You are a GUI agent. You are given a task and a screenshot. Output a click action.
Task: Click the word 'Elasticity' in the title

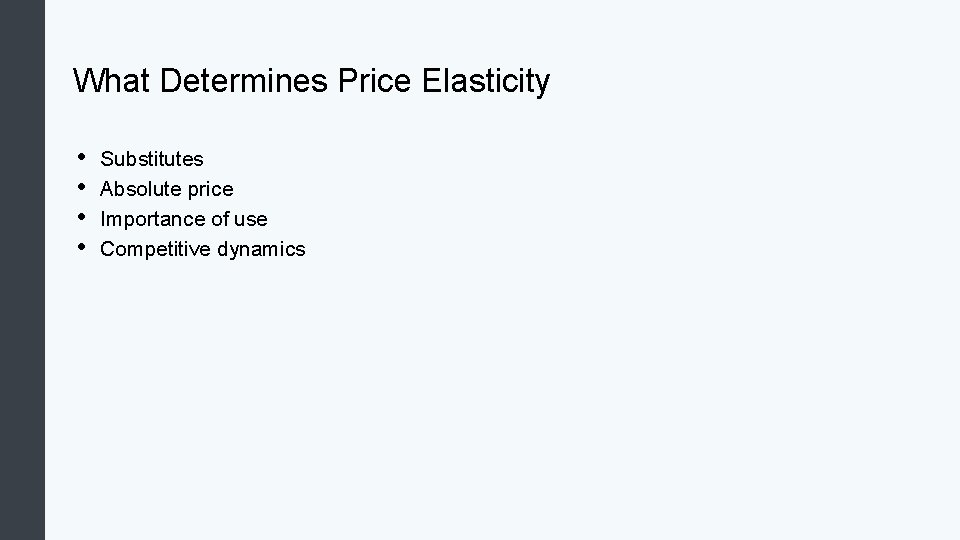[x=486, y=81]
